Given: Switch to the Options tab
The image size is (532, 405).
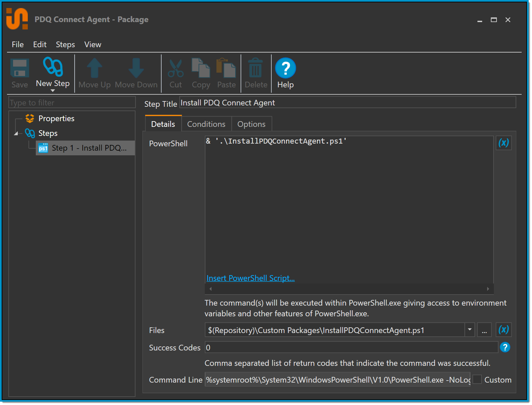Looking at the screenshot, I should [252, 124].
